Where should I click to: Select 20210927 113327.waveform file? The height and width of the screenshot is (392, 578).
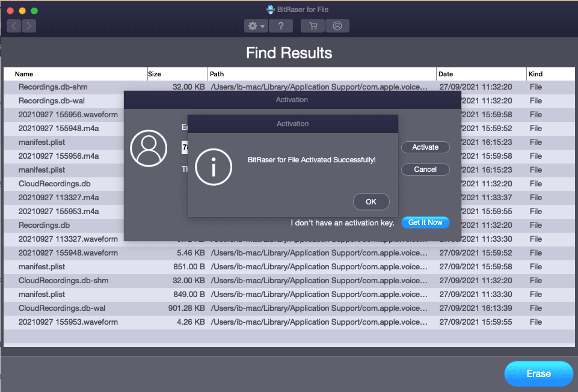(68, 239)
